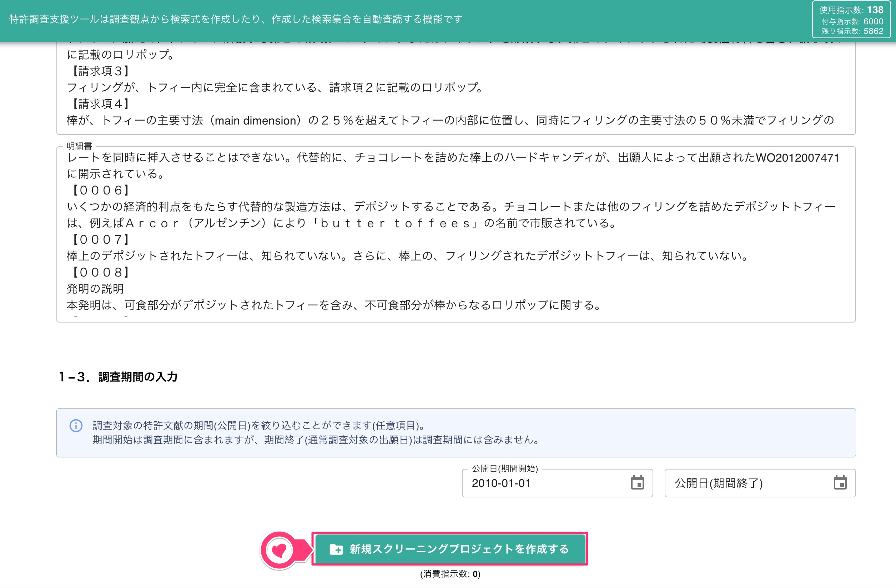
Task: Click the claims text area at 【請求項３】
Action: point(100,71)
